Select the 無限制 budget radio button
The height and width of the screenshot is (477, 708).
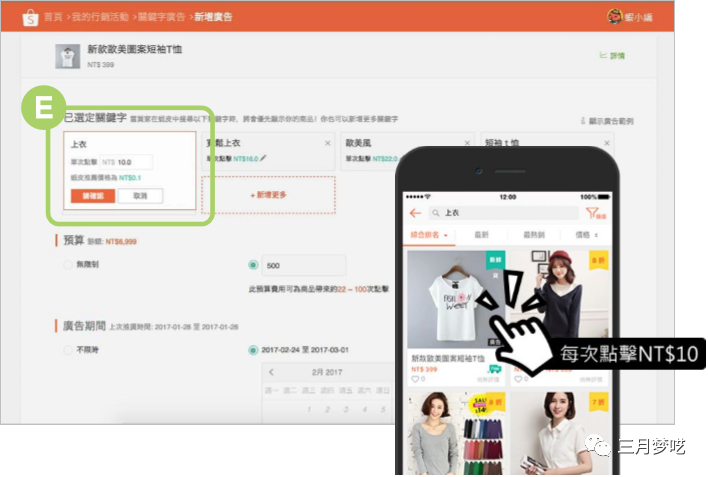[x=68, y=265]
